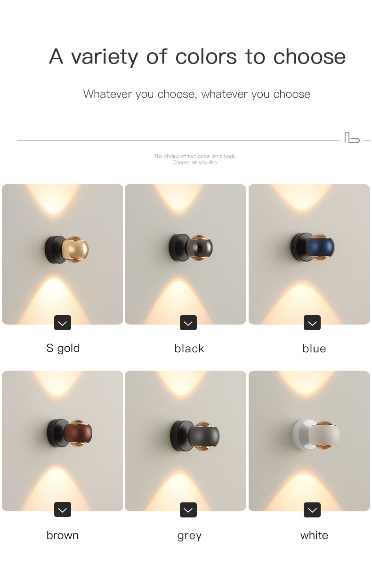This screenshot has height=588, width=372.
Task: Select the white lamp image
Action: (x=309, y=441)
